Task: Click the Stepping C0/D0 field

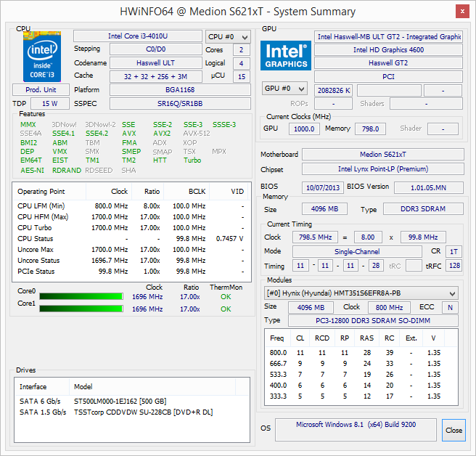Action: click(x=156, y=49)
